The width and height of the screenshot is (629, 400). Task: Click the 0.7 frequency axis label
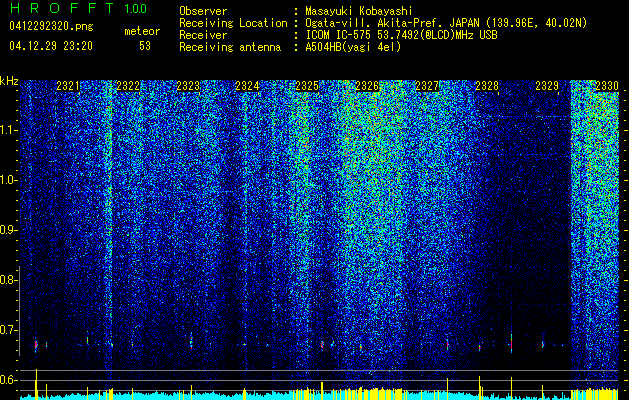8,330
